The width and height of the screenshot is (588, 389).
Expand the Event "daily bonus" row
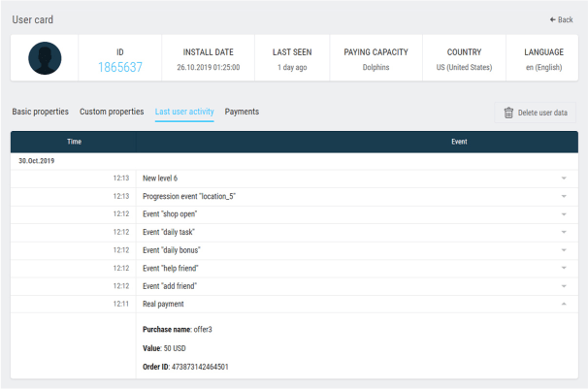(x=563, y=249)
